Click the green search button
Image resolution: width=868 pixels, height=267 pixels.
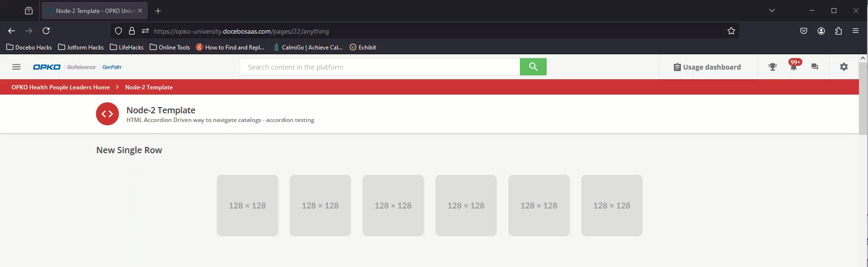(x=533, y=67)
